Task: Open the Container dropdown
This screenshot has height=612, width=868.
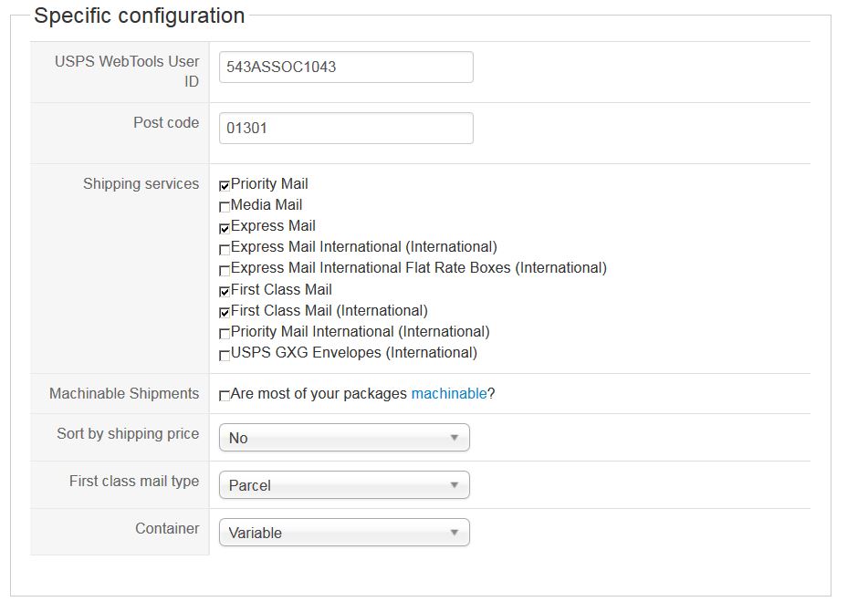Action: pyautogui.click(x=344, y=533)
